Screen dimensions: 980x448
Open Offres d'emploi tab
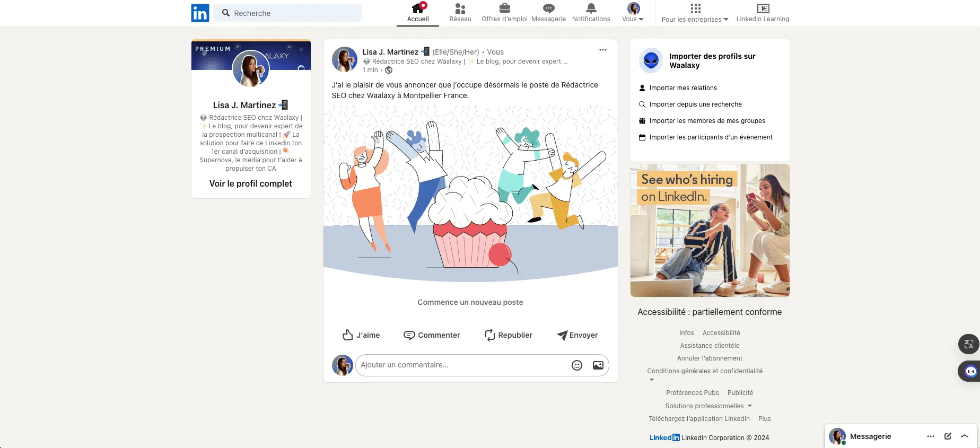point(504,13)
